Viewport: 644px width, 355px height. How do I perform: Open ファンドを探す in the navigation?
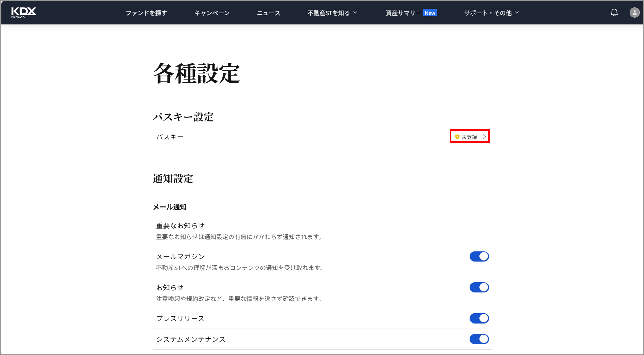(146, 13)
